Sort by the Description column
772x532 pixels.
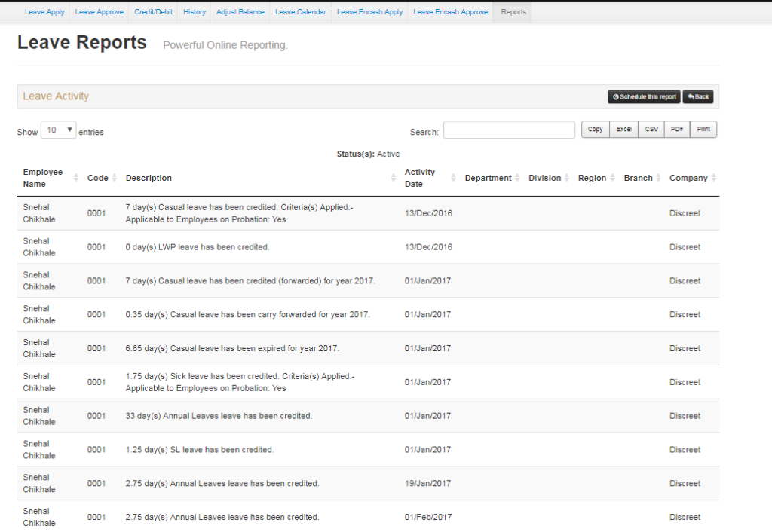pyautogui.click(x=149, y=178)
